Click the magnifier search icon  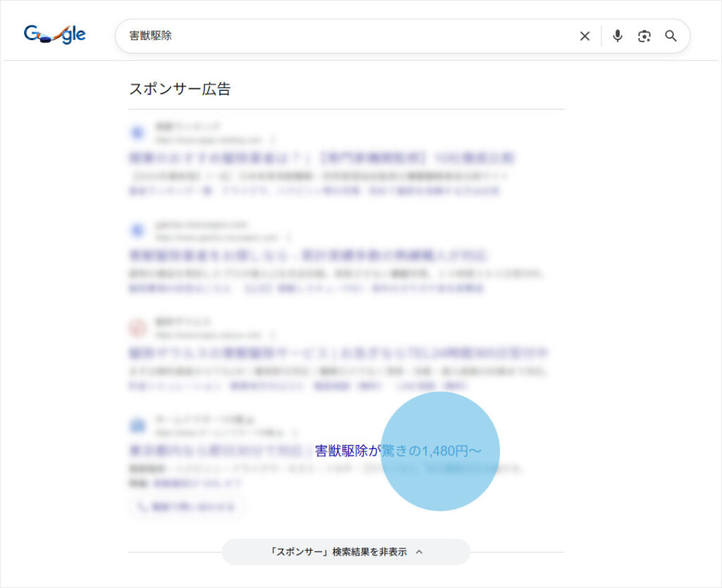coord(671,36)
